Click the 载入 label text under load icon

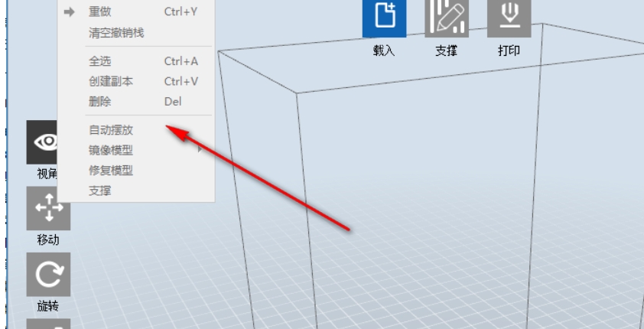[x=384, y=50]
